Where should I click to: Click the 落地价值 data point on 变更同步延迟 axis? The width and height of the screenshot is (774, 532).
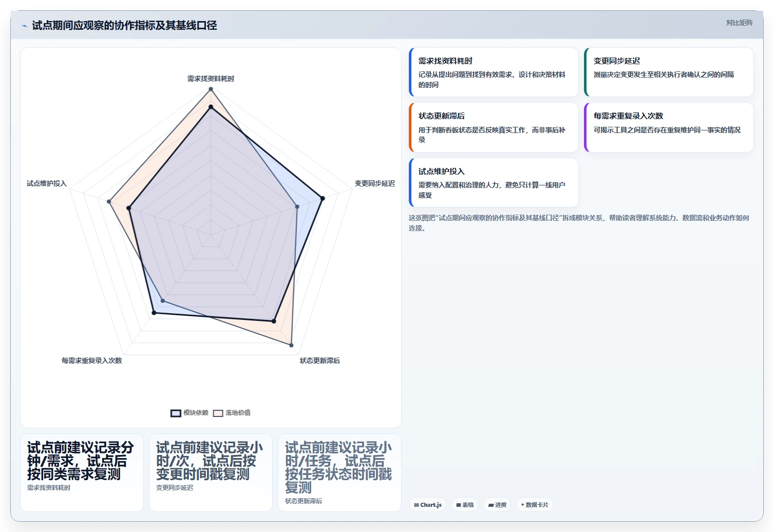(297, 207)
